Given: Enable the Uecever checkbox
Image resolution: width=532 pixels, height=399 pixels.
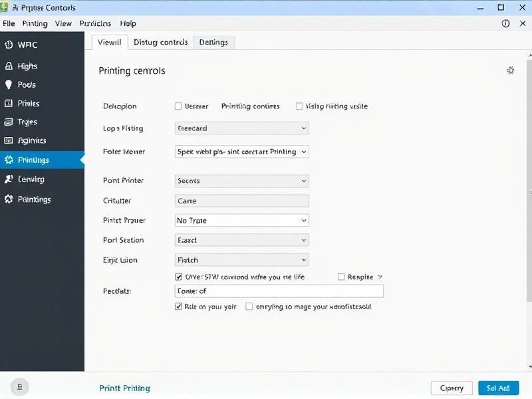Looking at the screenshot, I should tap(178, 106).
